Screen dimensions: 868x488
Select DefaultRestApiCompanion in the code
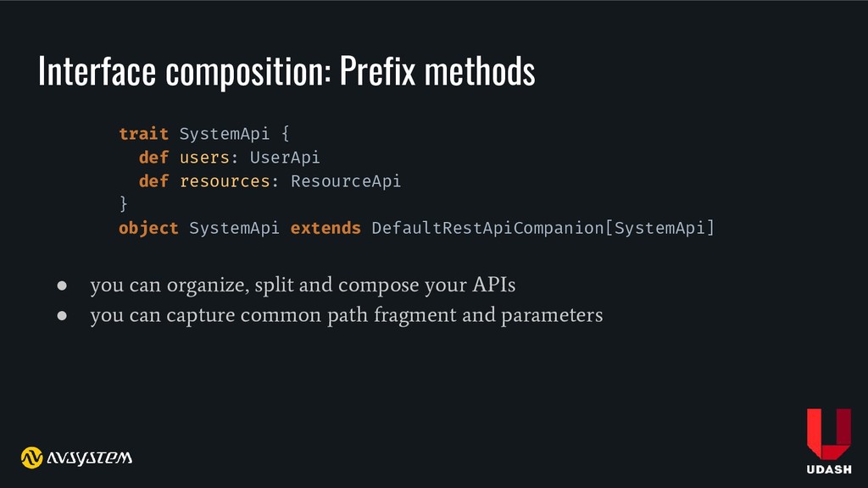tap(487, 228)
